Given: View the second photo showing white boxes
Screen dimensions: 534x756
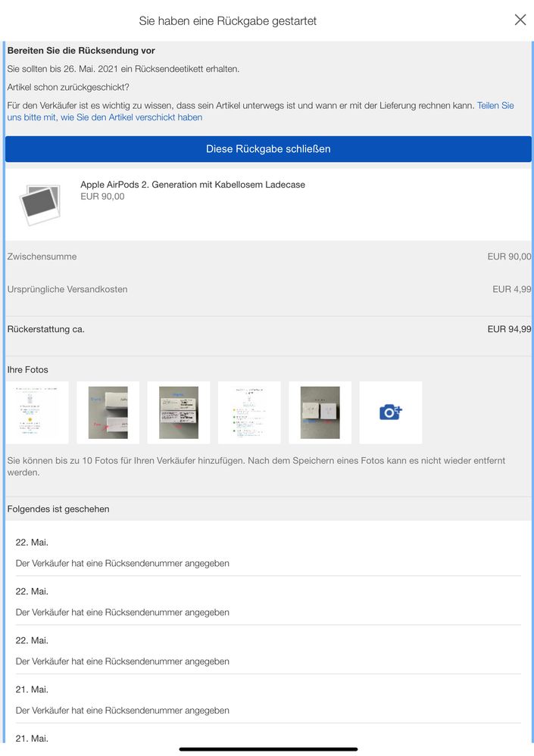Looking at the screenshot, I should 108,412.
